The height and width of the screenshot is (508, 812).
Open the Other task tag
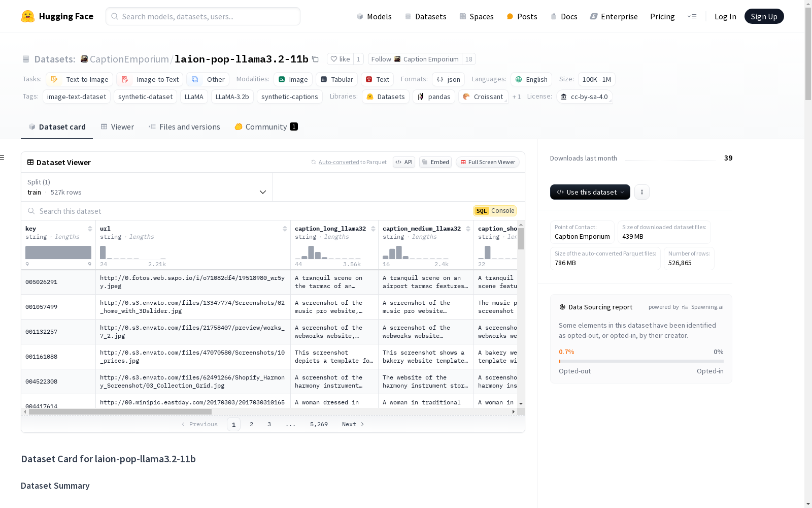coord(208,79)
